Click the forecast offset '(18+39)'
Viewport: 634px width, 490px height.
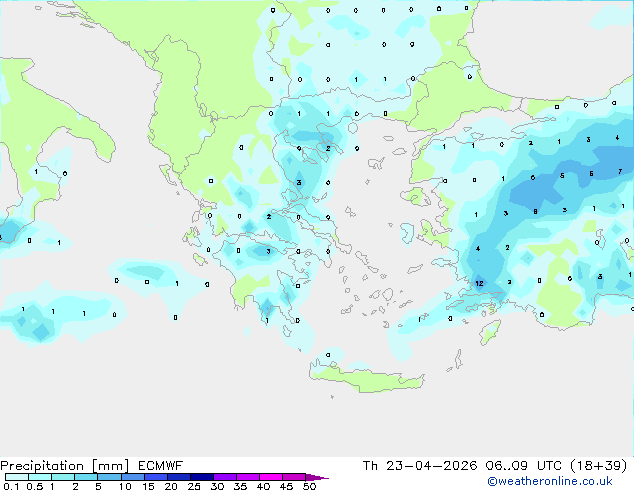598,466
